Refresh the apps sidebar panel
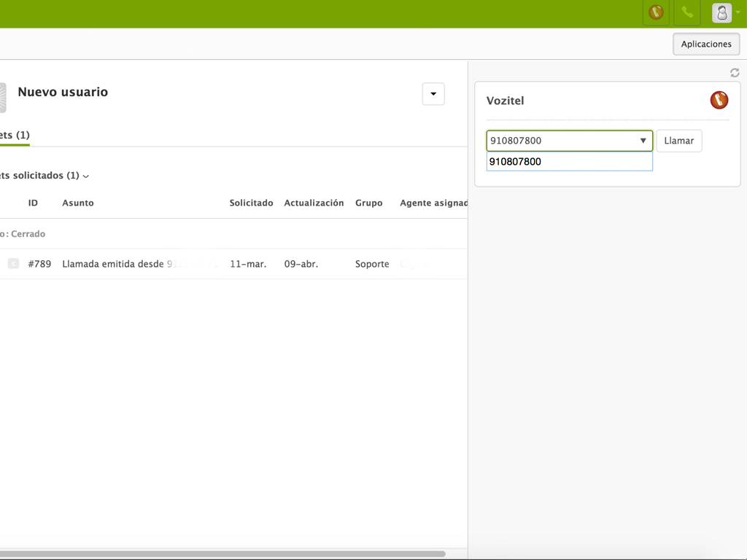The image size is (747, 560). [x=735, y=73]
